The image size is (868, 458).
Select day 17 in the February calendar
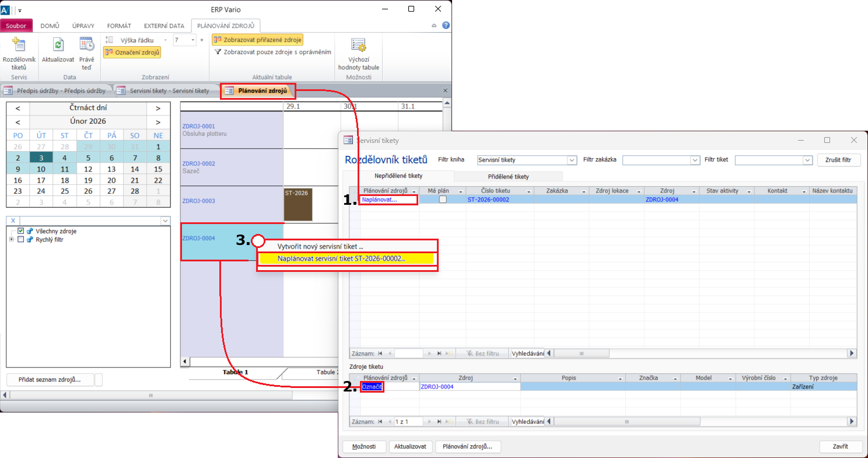click(41, 180)
